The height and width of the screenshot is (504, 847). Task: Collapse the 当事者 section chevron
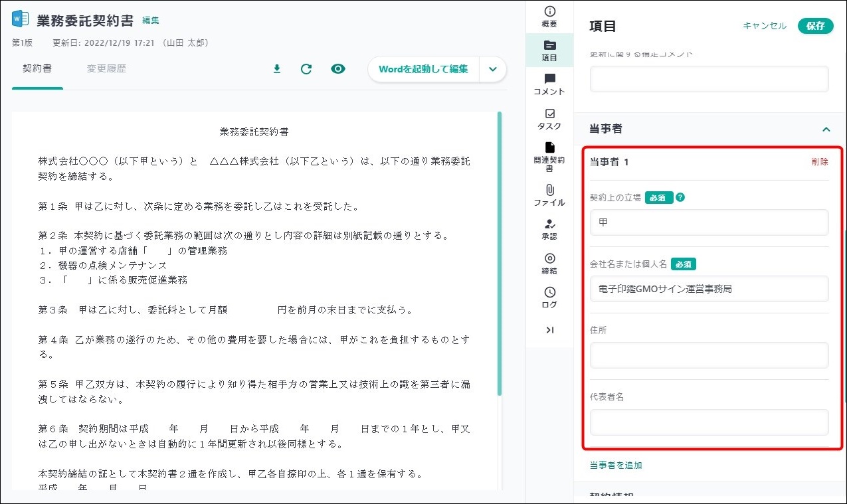coord(826,129)
